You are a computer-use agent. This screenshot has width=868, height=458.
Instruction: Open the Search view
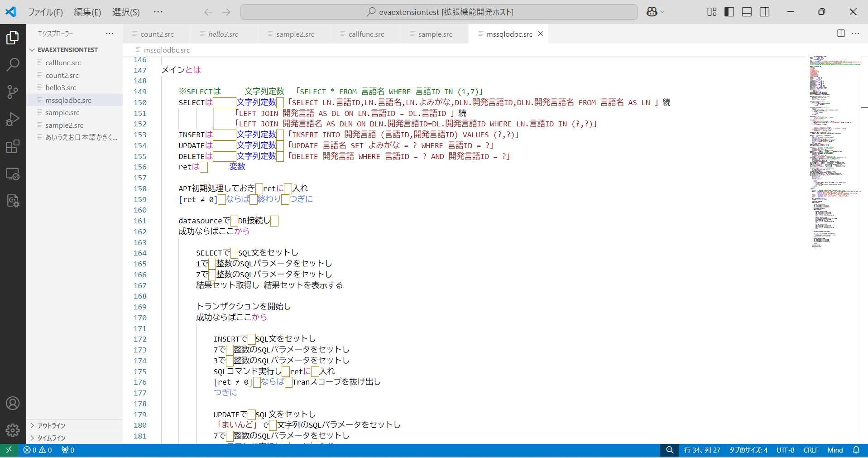tap(13, 65)
